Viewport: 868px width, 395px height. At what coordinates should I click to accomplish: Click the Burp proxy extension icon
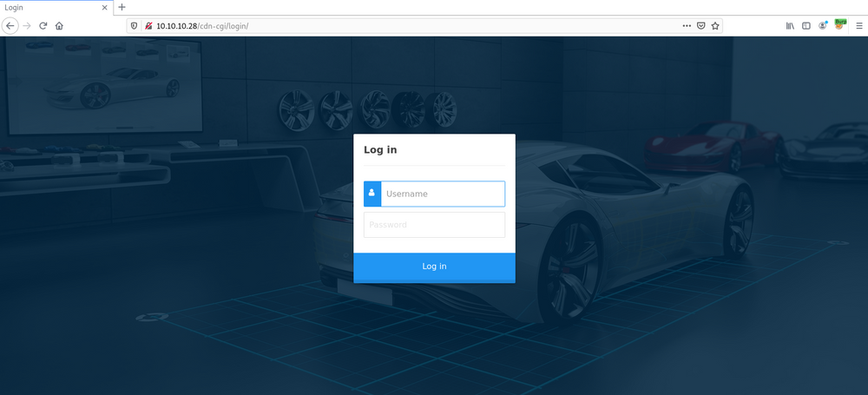coord(840,24)
